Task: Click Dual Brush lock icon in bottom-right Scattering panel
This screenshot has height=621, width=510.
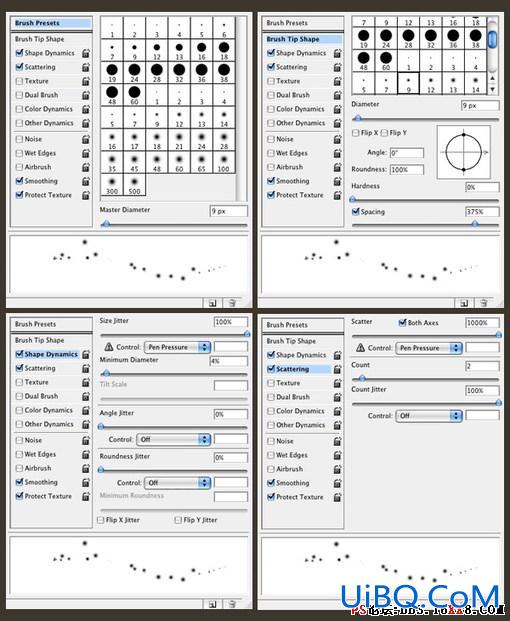Action: click(337, 397)
